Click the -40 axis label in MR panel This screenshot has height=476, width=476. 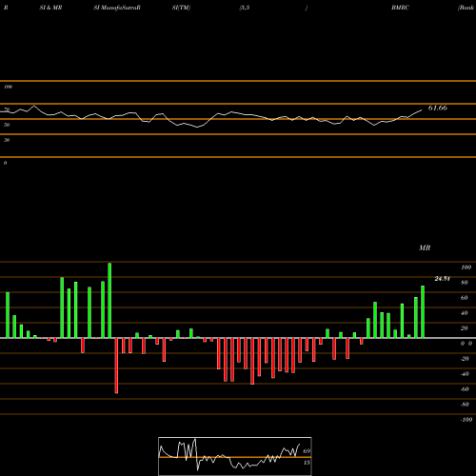465,374
